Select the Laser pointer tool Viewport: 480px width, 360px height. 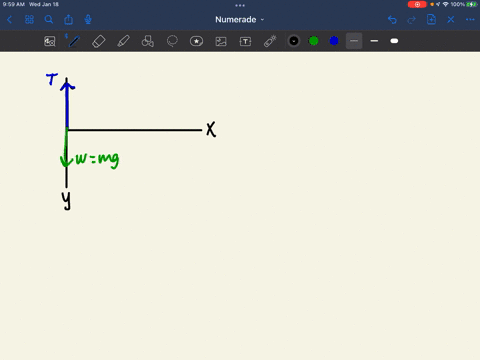pyautogui.click(x=270, y=41)
